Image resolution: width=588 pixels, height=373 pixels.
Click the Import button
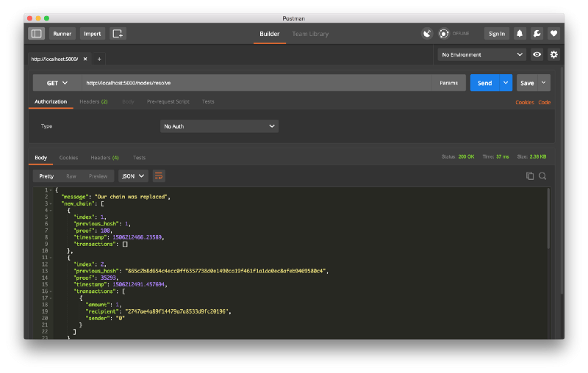click(x=93, y=33)
